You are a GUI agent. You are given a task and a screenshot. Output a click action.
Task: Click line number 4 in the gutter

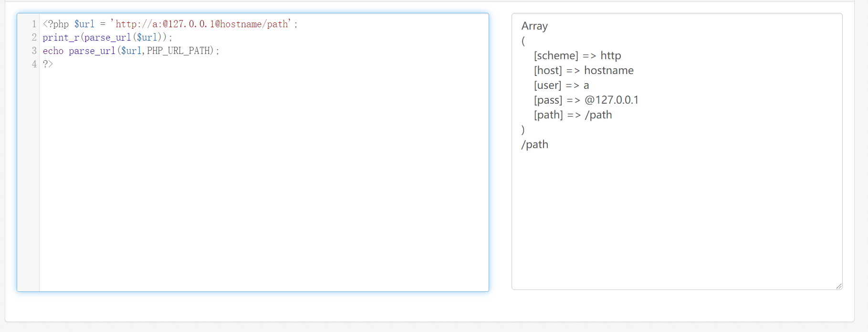[34, 64]
